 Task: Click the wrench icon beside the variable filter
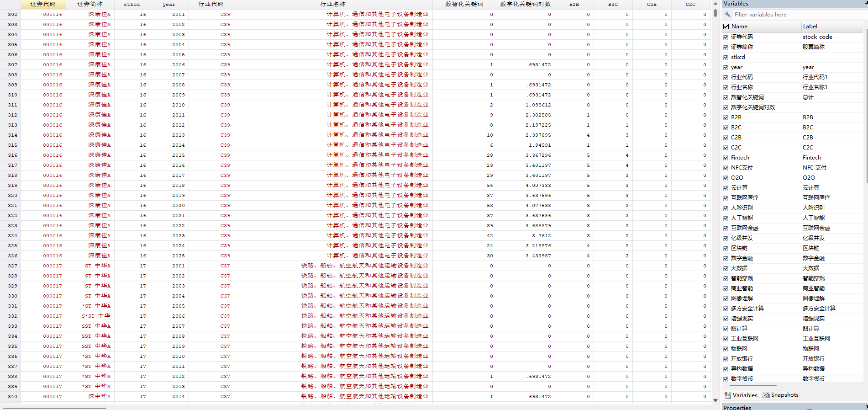point(727,15)
